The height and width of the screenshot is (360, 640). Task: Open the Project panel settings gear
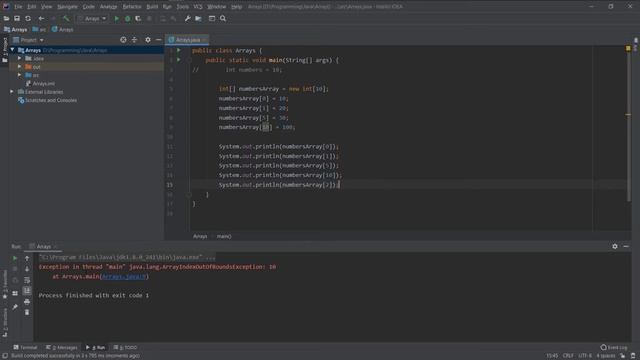(148, 40)
